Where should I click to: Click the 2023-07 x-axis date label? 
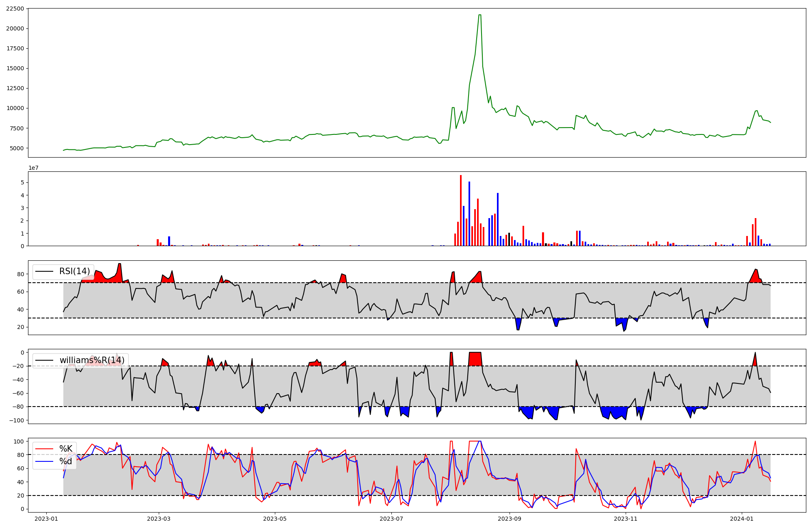click(391, 519)
